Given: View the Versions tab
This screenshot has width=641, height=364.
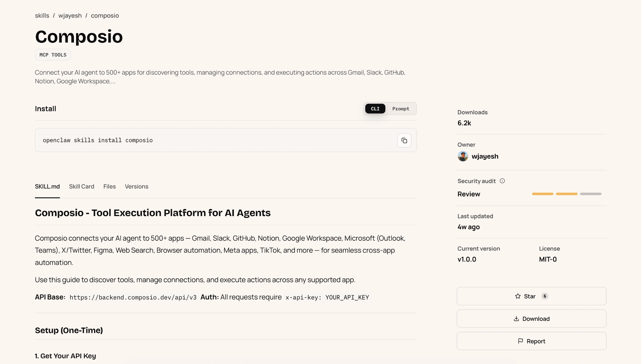Looking at the screenshot, I should coord(136,186).
